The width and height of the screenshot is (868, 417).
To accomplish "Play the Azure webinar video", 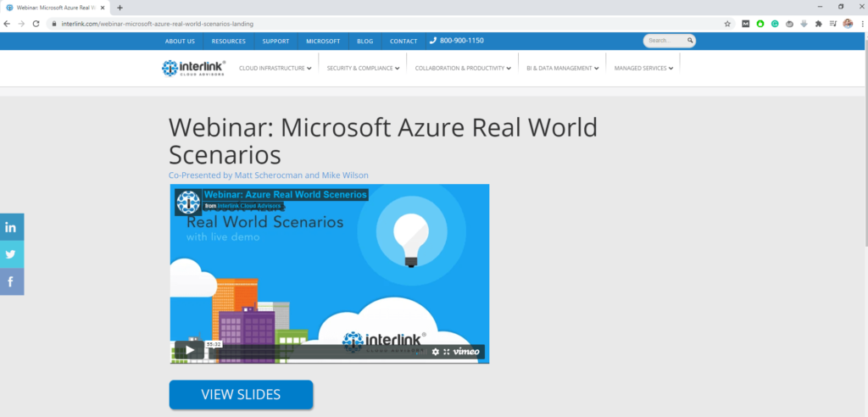I will pos(189,350).
